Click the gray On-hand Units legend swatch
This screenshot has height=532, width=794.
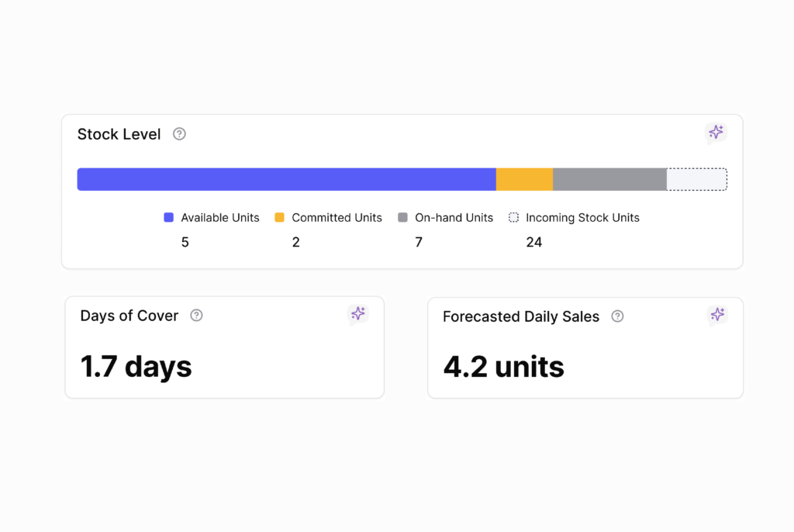pos(402,218)
